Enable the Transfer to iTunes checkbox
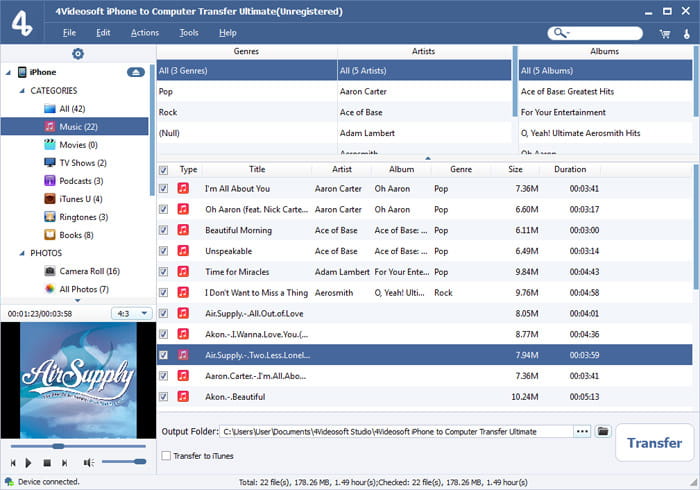 [166, 456]
